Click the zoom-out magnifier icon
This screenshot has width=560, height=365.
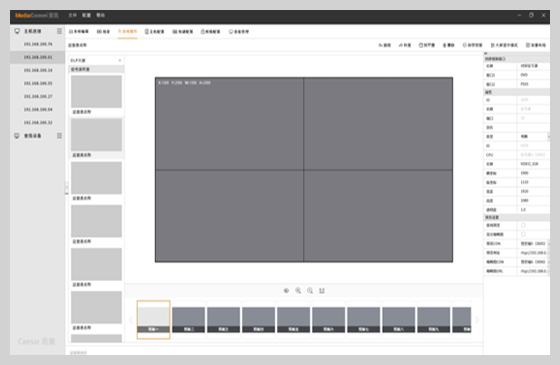point(310,291)
